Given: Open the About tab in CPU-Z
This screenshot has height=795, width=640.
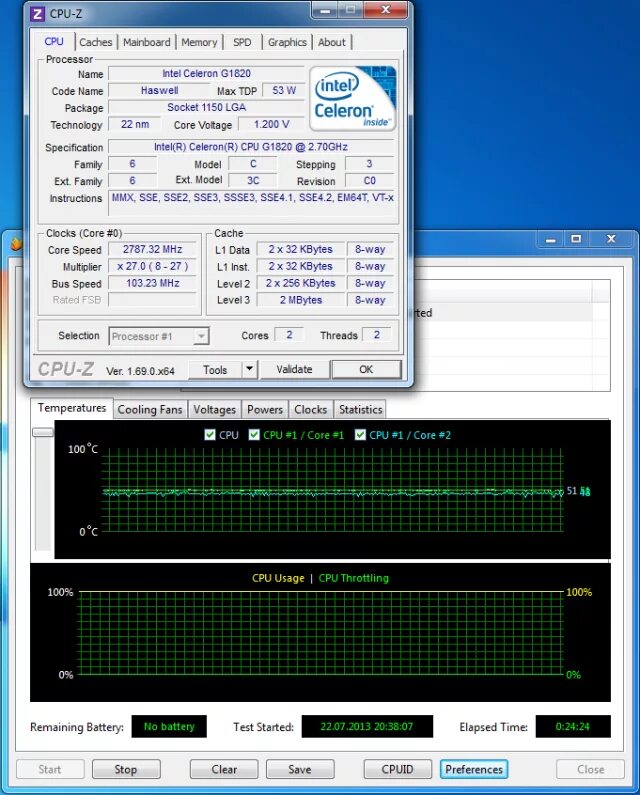Looking at the screenshot, I should pos(332,42).
